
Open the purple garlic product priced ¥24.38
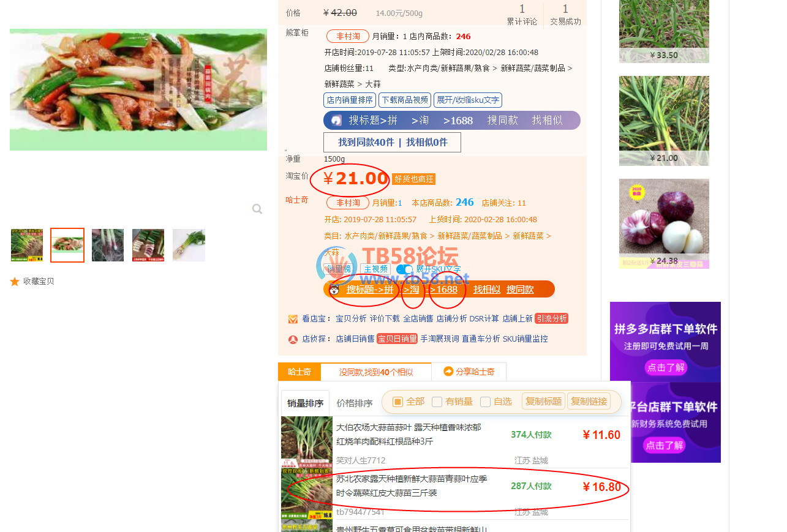point(664,223)
